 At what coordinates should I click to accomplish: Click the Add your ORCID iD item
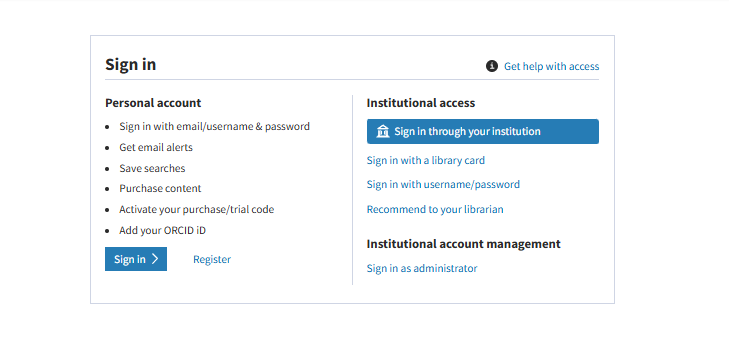click(162, 230)
